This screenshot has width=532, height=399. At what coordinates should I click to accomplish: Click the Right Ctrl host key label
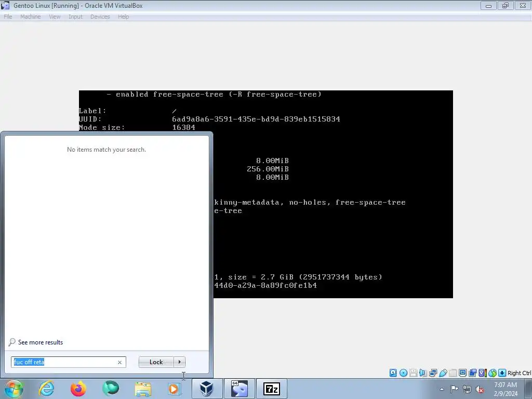pyautogui.click(x=519, y=373)
